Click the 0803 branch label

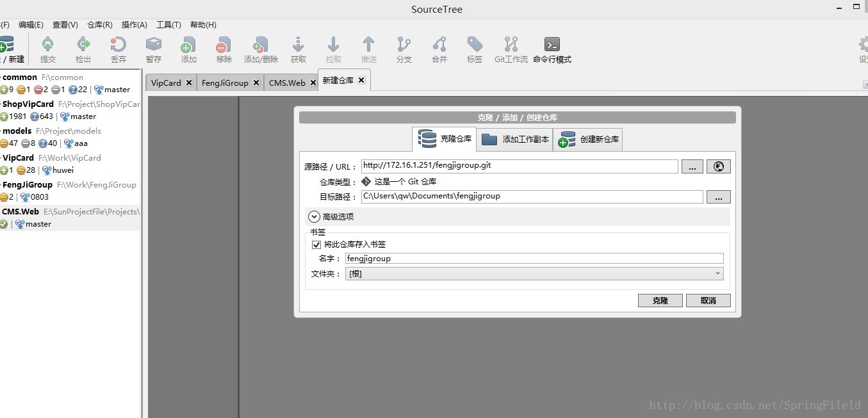40,197
